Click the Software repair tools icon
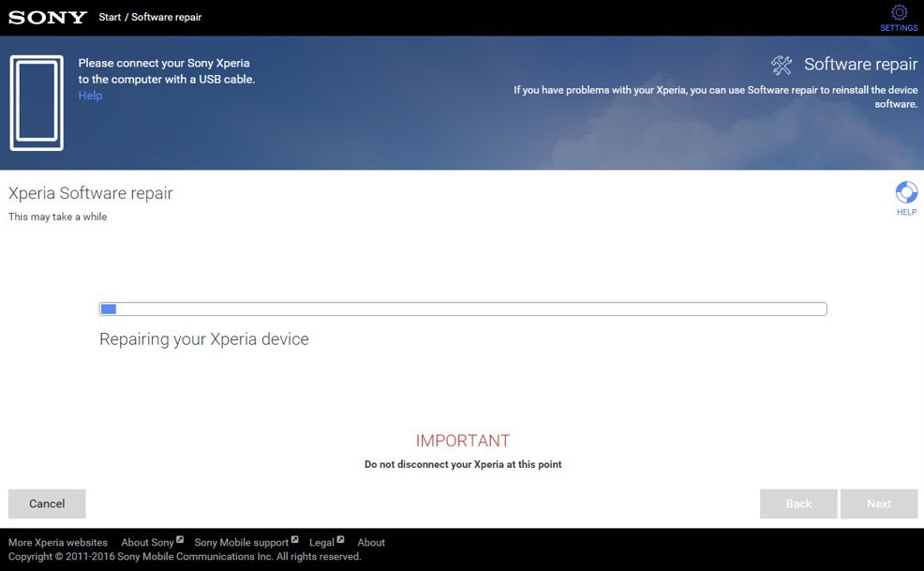 [x=782, y=65]
